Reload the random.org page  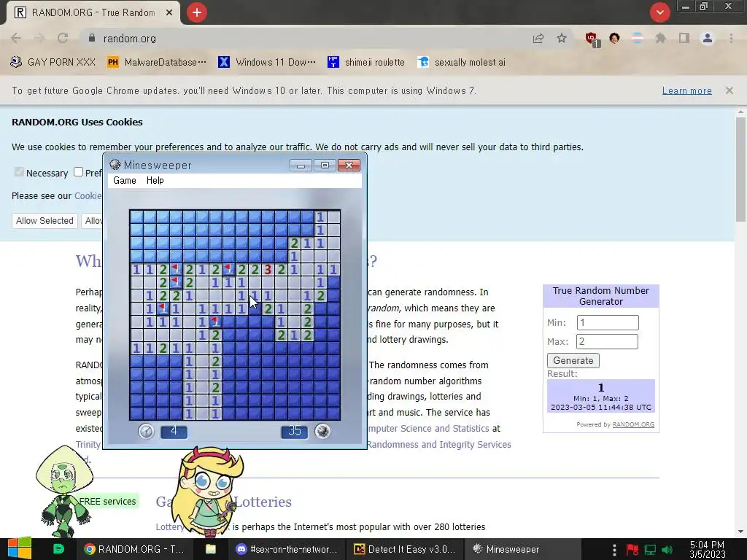(63, 38)
